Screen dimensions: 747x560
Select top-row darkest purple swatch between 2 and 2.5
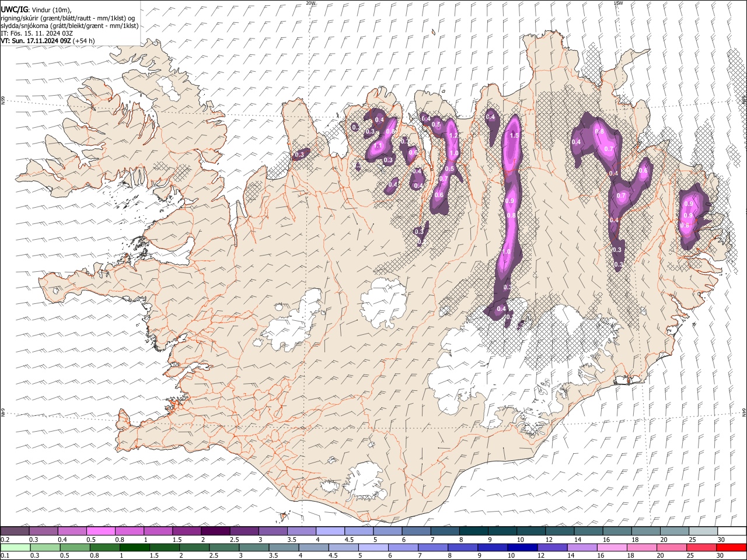pyautogui.click(x=215, y=531)
